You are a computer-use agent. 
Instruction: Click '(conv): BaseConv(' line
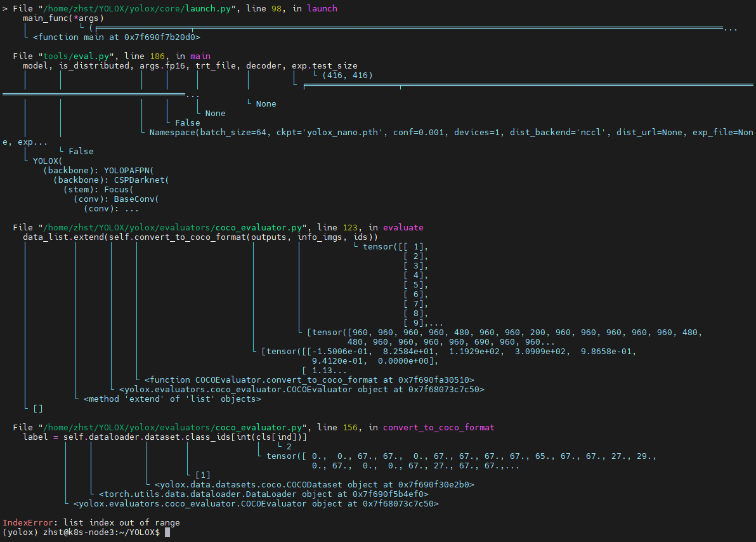click(116, 199)
